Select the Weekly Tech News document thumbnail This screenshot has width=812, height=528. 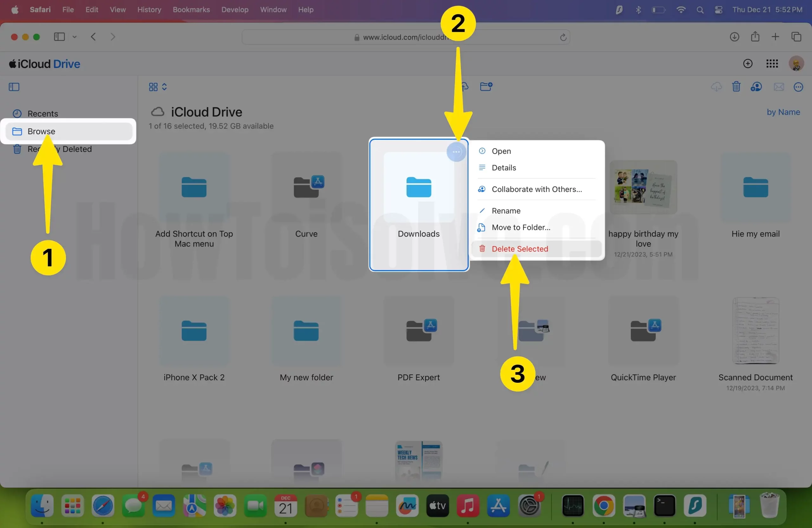click(419, 460)
